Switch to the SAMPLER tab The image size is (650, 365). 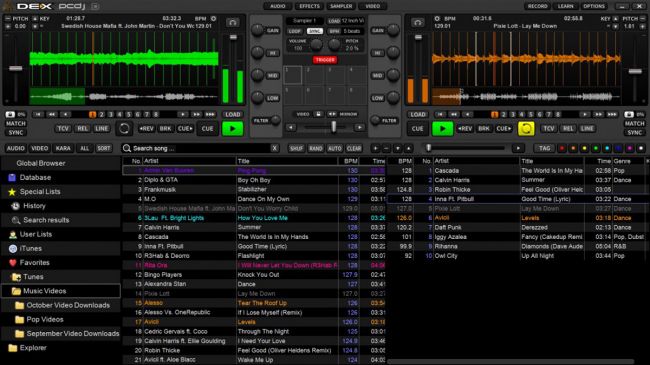[341, 6]
